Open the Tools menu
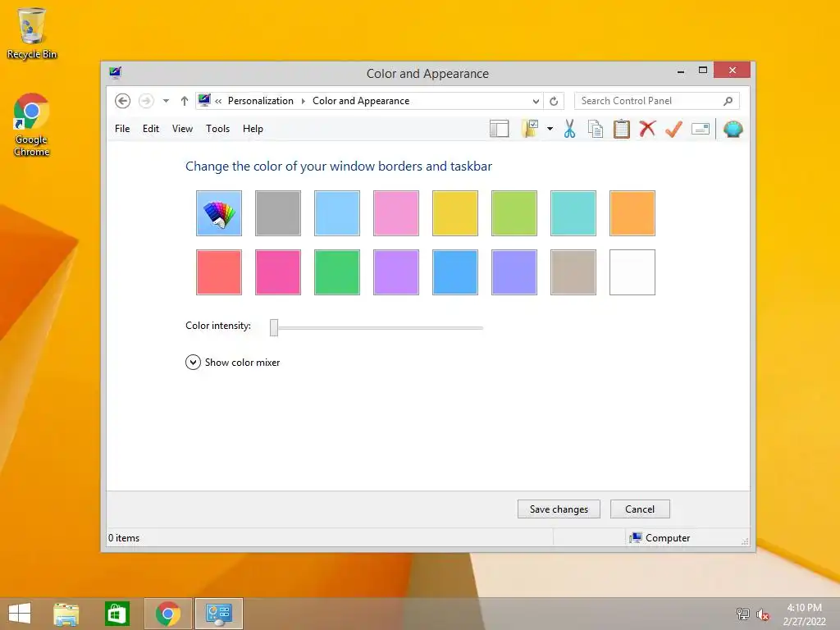840x630 pixels. point(217,129)
